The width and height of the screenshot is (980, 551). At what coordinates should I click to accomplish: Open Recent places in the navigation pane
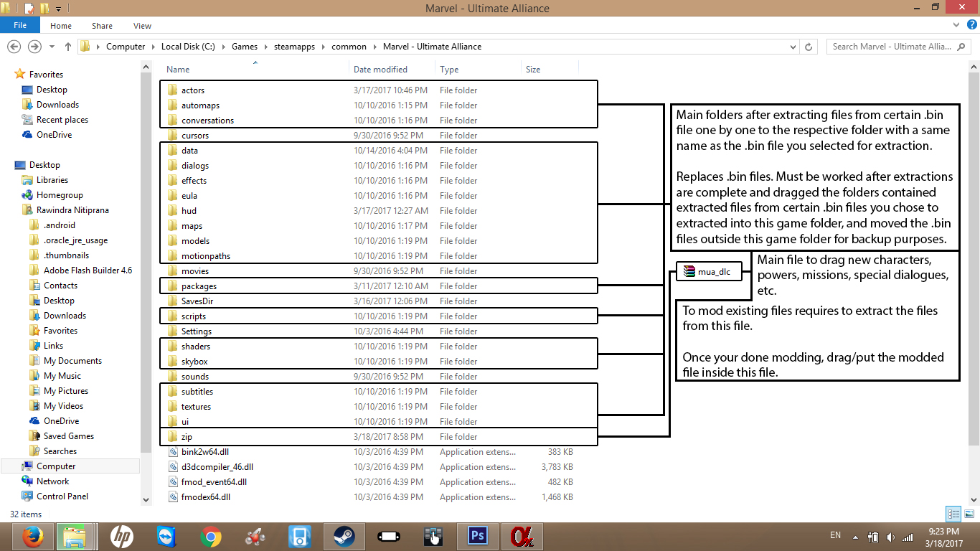tap(62, 120)
